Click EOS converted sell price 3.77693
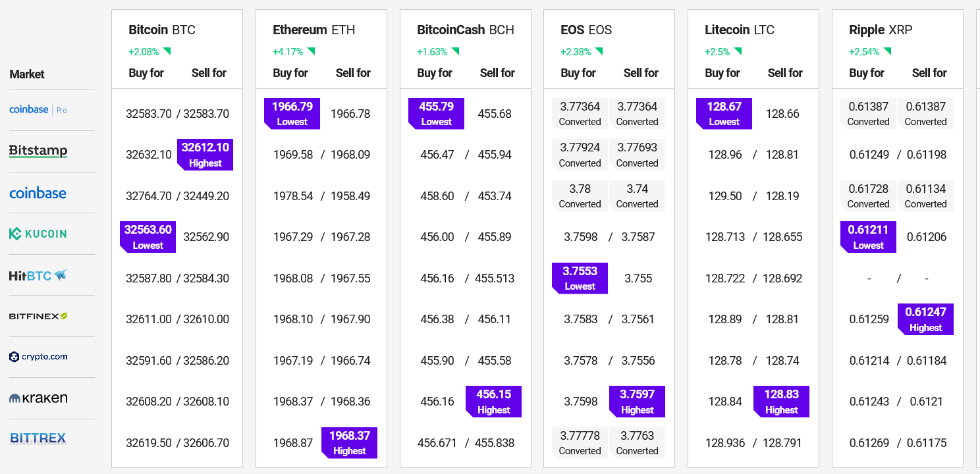 637,155
